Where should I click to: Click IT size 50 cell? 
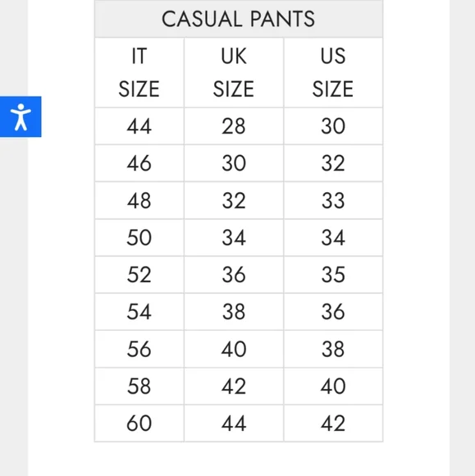pos(139,237)
